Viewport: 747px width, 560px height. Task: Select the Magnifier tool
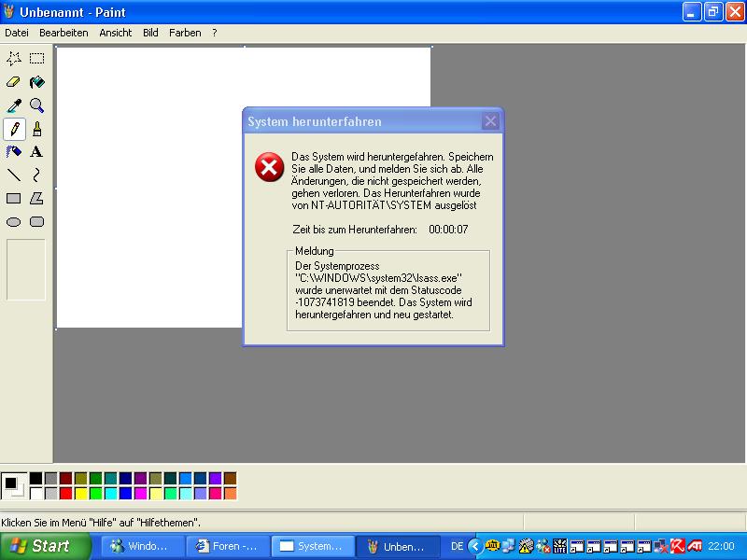(36, 105)
